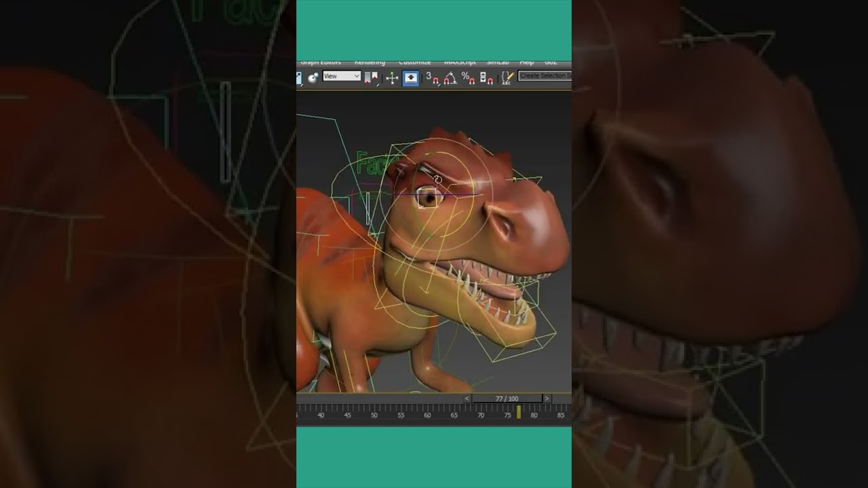This screenshot has height=488, width=868.
Task: Open the GoZ menu
Action: pyautogui.click(x=551, y=62)
